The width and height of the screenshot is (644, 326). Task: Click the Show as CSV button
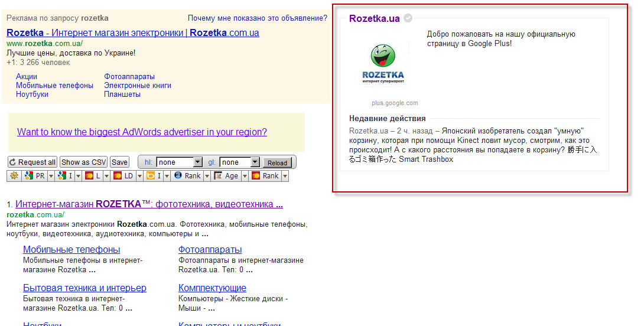(84, 162)
